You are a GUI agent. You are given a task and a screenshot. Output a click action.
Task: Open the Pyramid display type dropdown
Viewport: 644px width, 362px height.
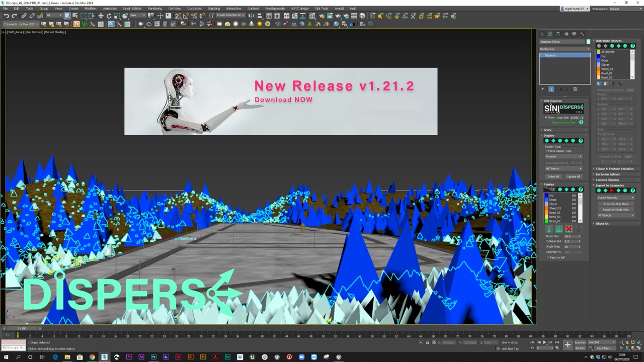(x=563, y=156)
